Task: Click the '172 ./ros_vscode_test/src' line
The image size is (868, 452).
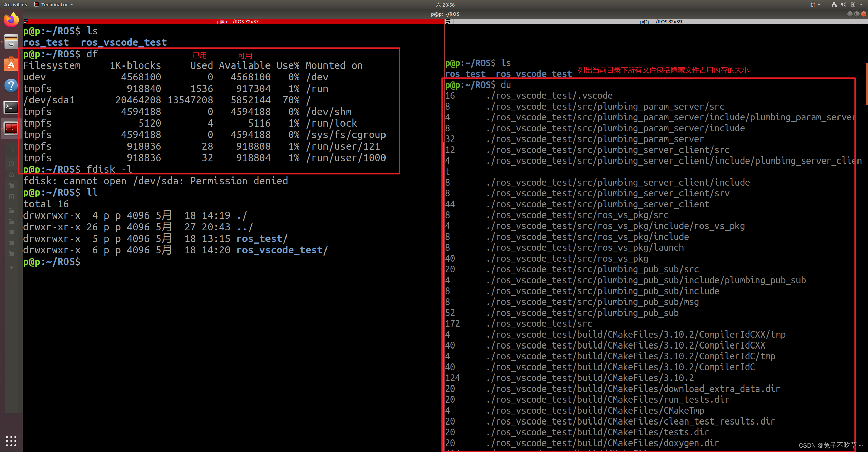Action: pos(519,324)
